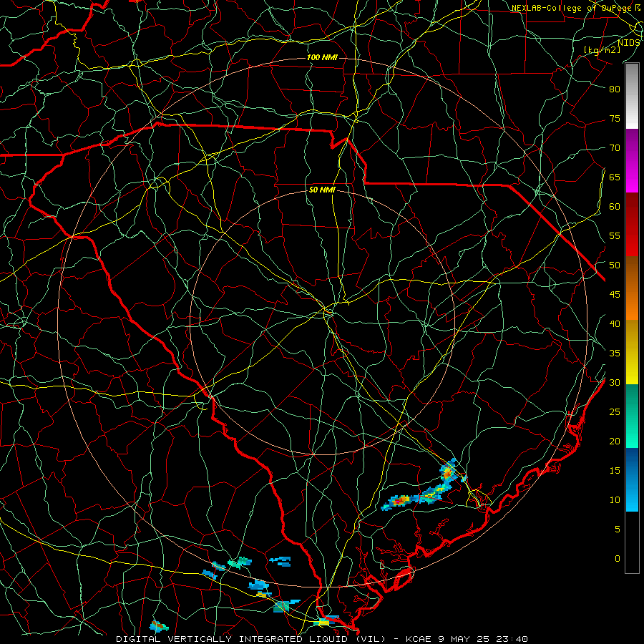Click the 35 value on the color scale
The height and width of the screenshot is (644, 644).
[615, 353]
